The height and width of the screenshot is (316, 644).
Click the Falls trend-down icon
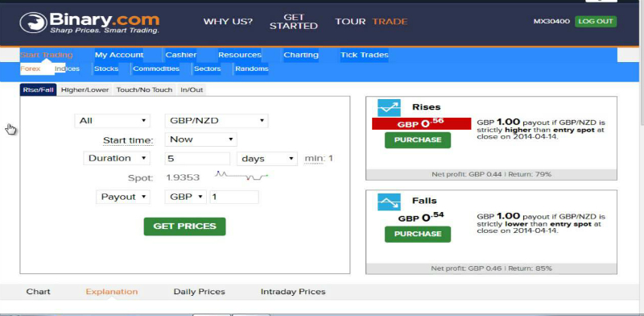click(389, 202)
